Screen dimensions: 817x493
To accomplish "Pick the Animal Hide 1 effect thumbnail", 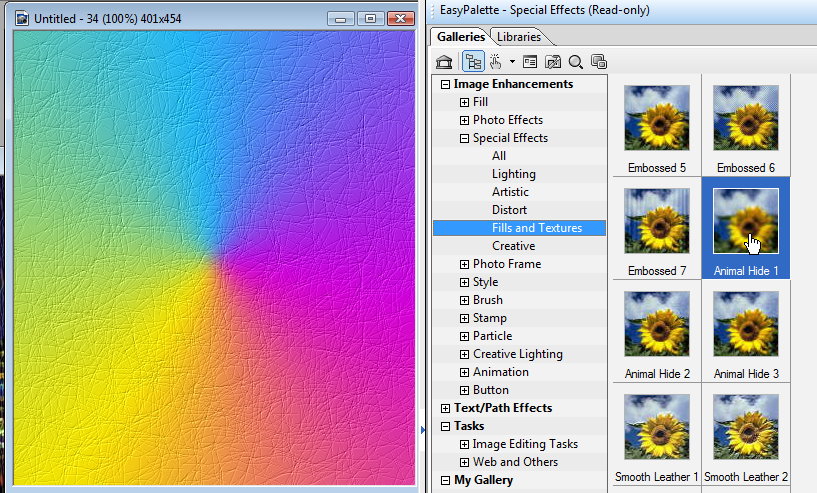I will point(746,221).
